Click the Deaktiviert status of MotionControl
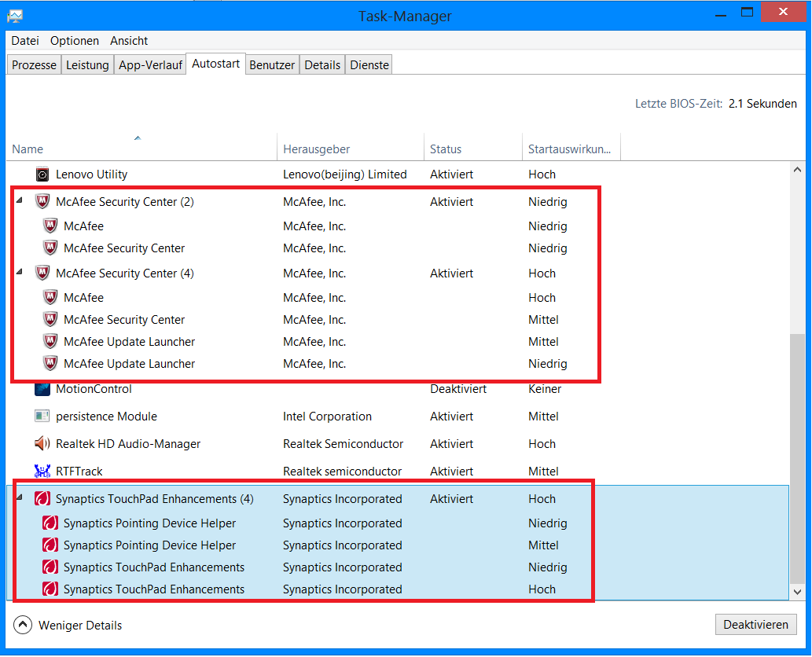The image size is (812, 657). tap(458, 389)
